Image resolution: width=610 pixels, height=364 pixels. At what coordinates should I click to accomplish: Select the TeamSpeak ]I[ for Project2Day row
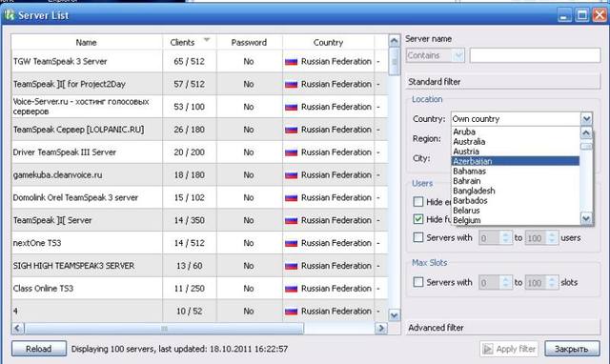[200, 84]
